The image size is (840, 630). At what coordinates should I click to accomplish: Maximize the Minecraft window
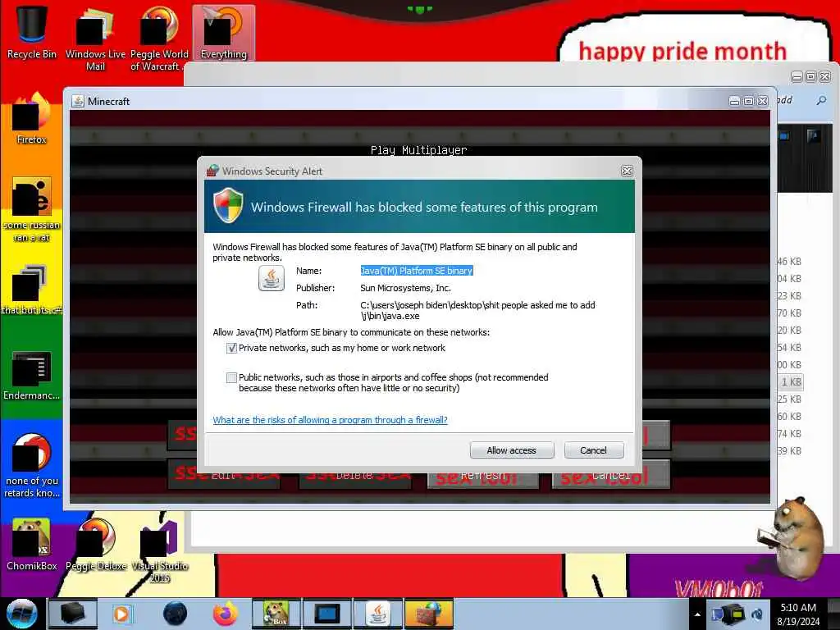748,101
